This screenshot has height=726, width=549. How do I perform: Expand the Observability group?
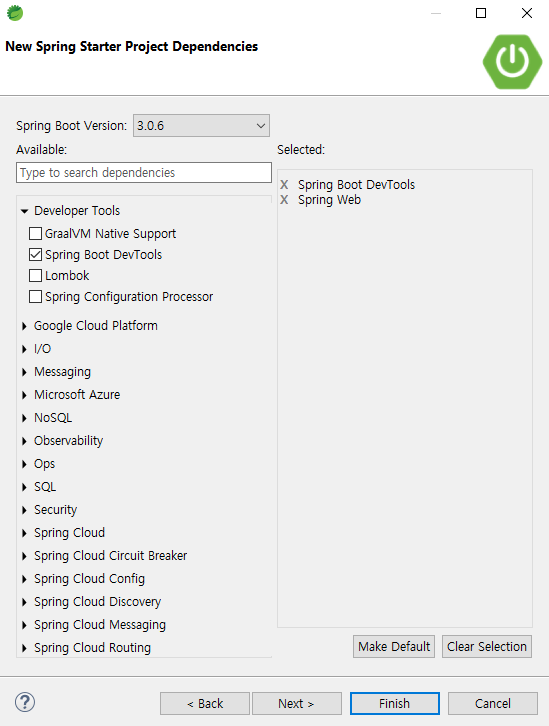click(x=25, y=441)
